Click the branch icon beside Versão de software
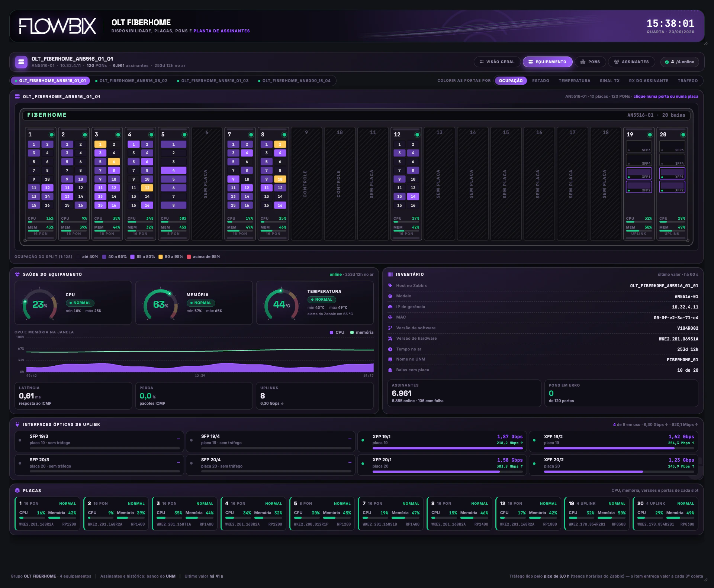Screen dimensions: 714x588 (x=390, y=328)
